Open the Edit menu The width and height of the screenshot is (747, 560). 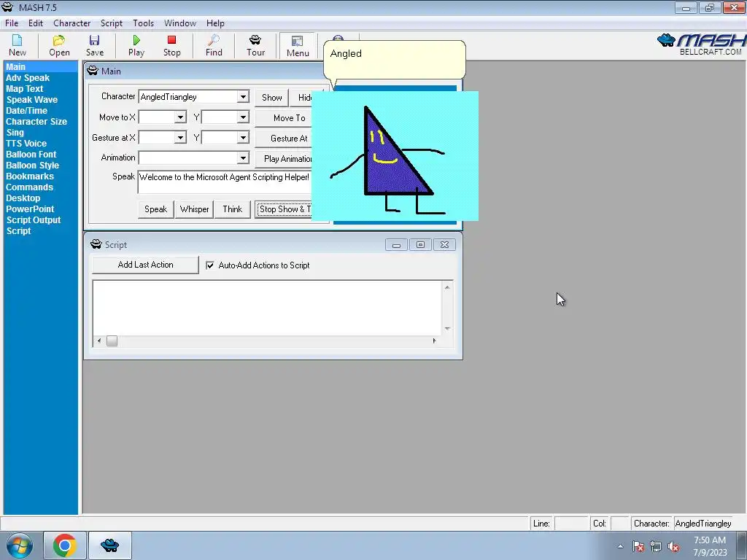(36, 23)
